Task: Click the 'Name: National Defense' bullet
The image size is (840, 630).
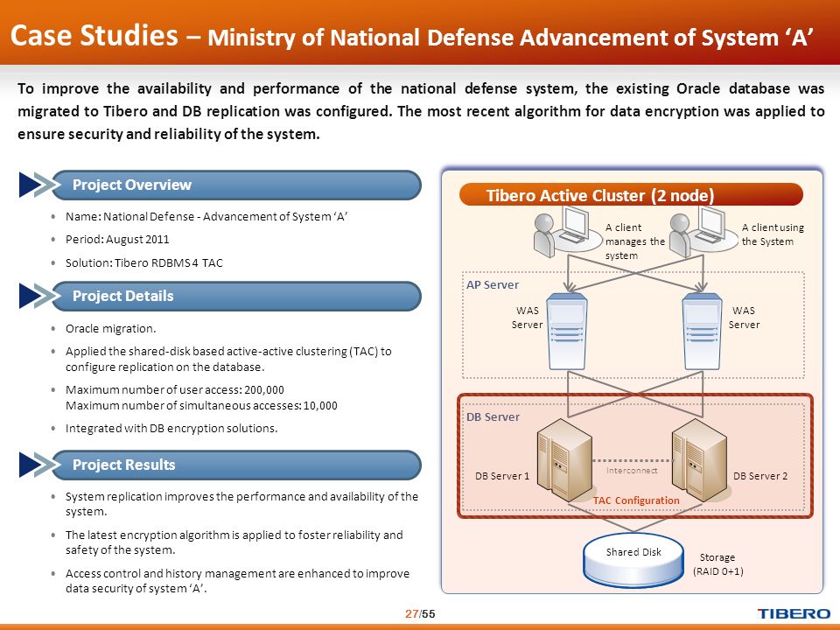Action: pyautogui.click(x=206, y=216)
